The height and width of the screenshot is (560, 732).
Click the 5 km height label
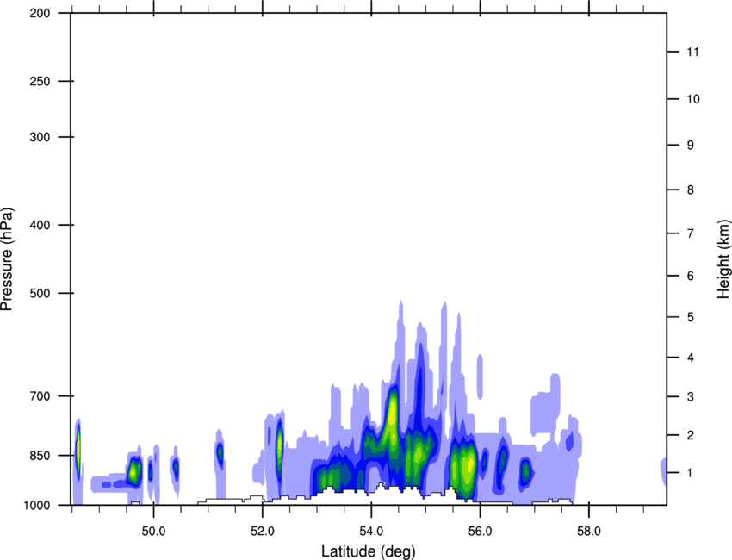click(x=691, y=317)
